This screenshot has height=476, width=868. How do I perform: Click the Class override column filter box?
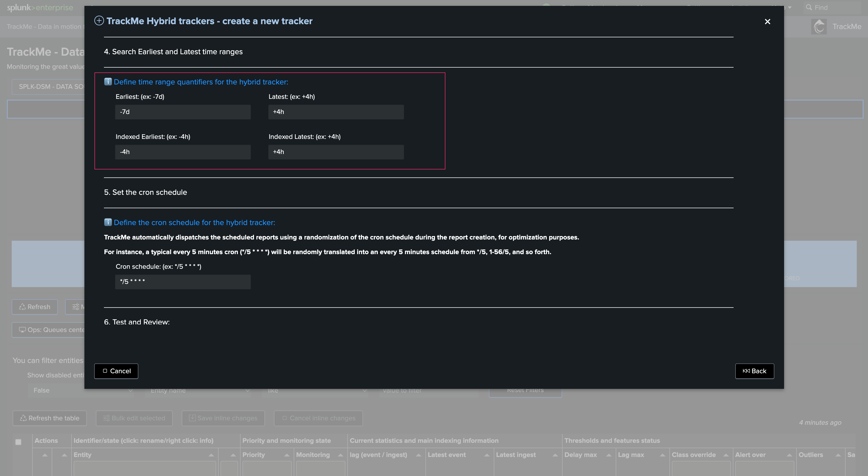pyautogui.click(x=701, y=469)
